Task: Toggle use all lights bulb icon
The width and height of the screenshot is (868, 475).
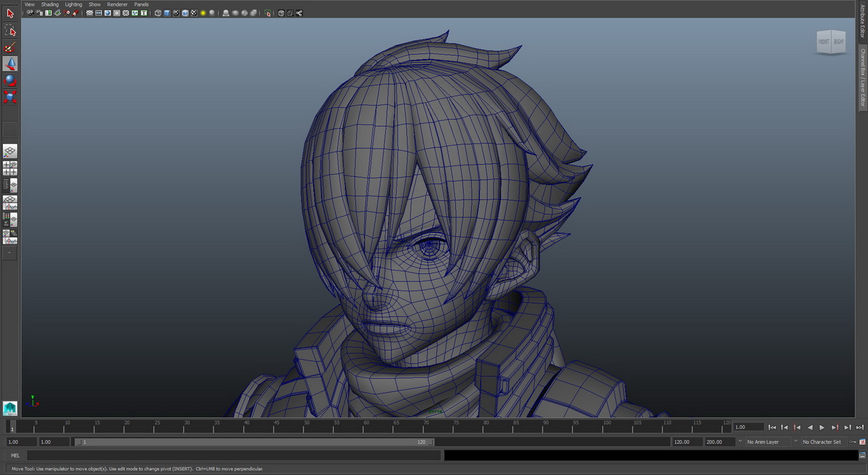Action: (203, 13)
